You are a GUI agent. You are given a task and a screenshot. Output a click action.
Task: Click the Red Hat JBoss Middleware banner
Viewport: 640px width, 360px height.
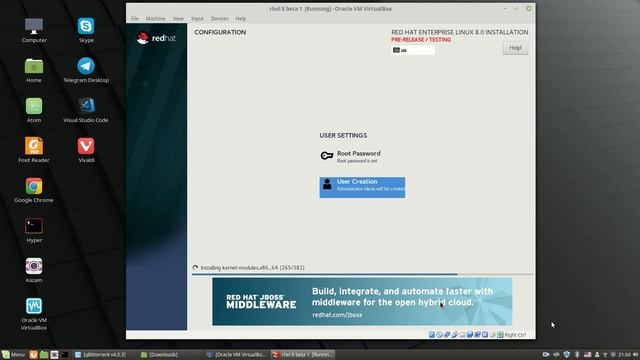[x=362, y=302]
